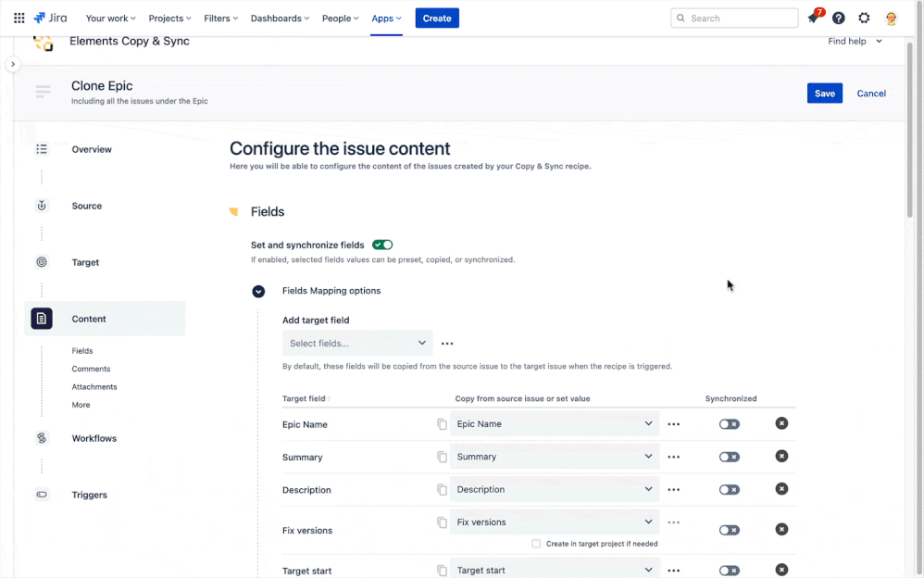924x578 pixels.
Task: Click the Jira logo
Action: [50, 18]
